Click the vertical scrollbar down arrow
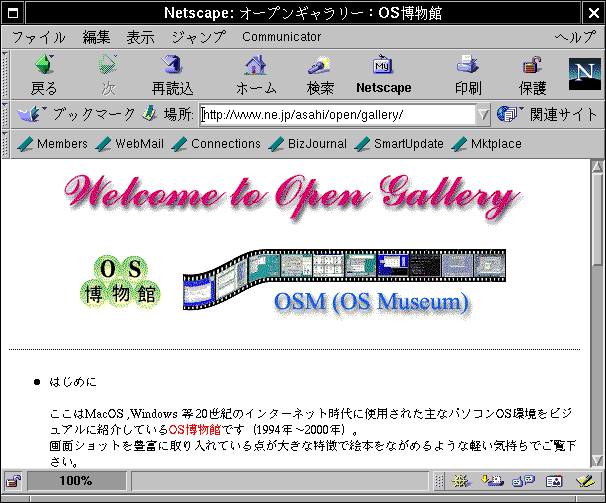606x503 pixels. point(597,460)
